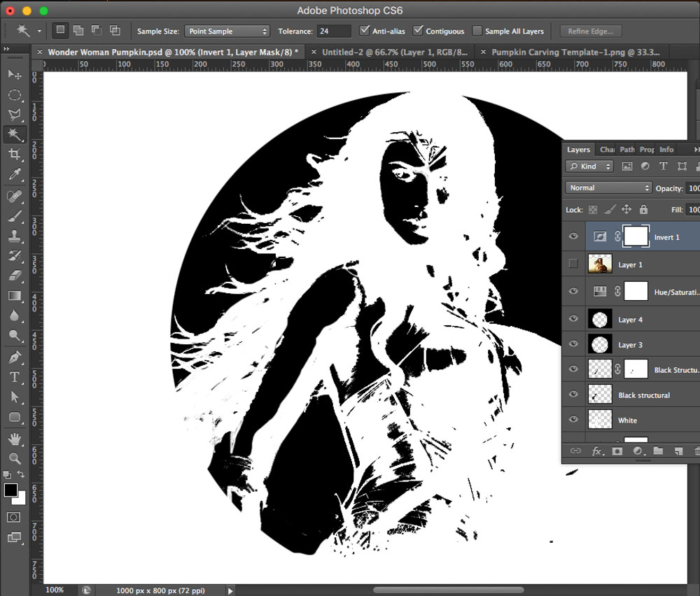Disable the Anti-alias checkbox
700x596 pixels.
pos(365,31)
